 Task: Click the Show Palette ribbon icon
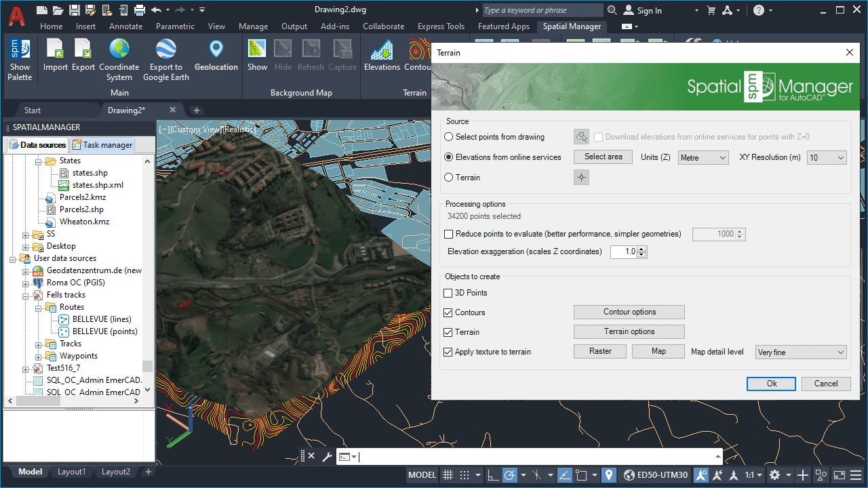pyautogui.click(x=20, y=60)
